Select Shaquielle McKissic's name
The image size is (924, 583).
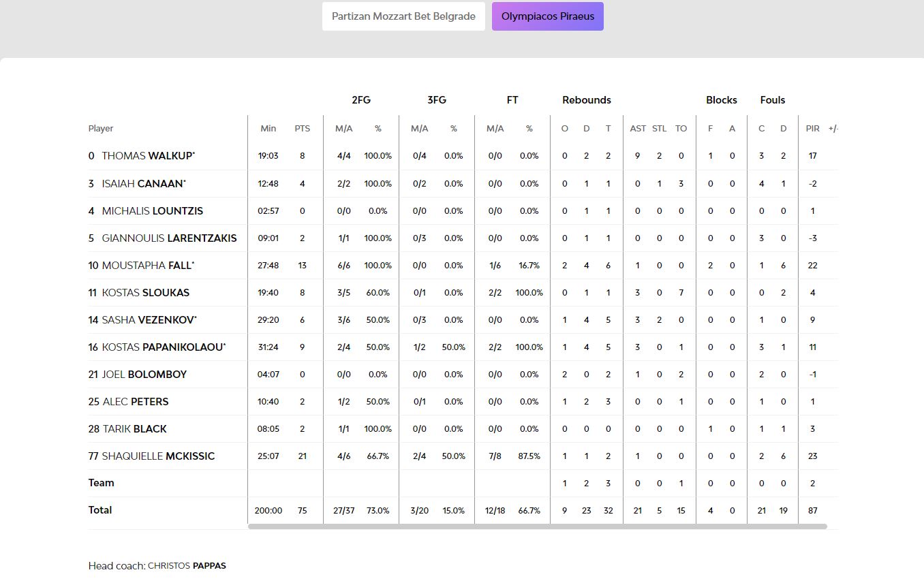(x=158, y=456)
